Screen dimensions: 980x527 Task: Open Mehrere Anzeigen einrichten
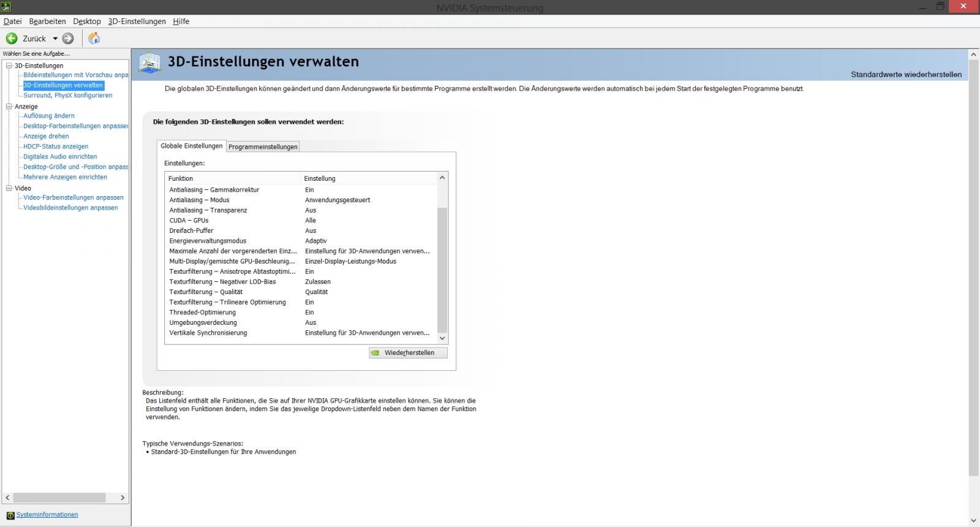click(65, 177)
